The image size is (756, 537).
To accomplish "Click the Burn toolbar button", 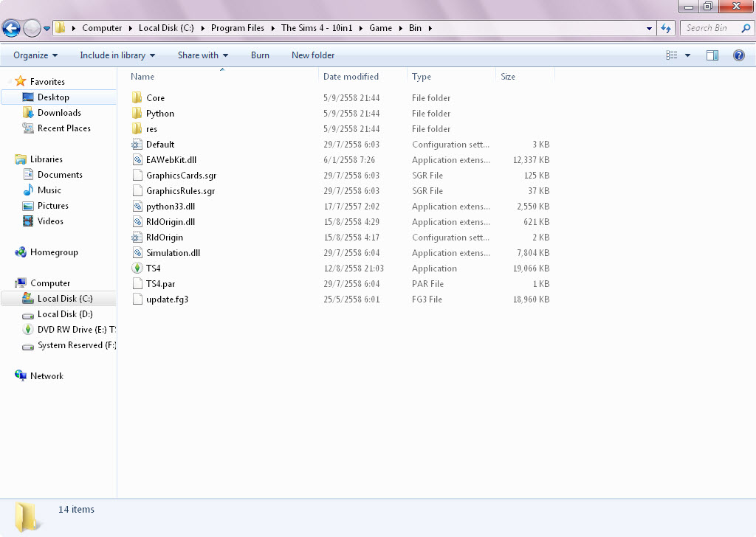I will pos(260,55).
